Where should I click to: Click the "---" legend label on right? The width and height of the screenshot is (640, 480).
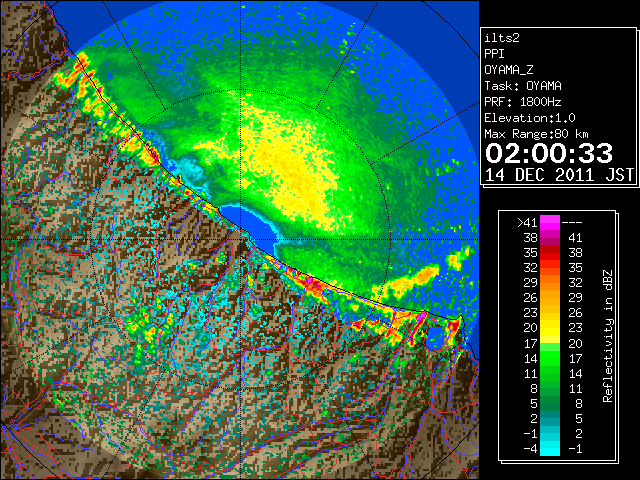(x=572, y=223)
